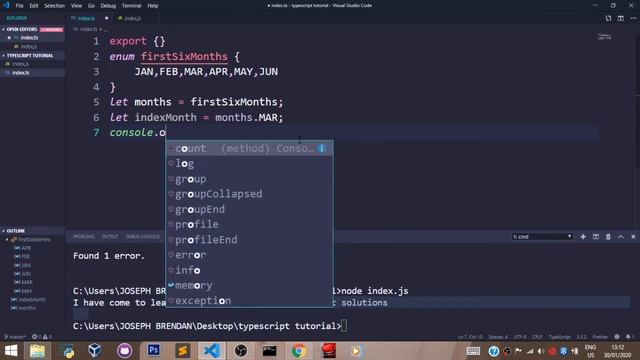Choose info from the suggestion list
Viewport: 640px width, 360px height.
[249, 270]
